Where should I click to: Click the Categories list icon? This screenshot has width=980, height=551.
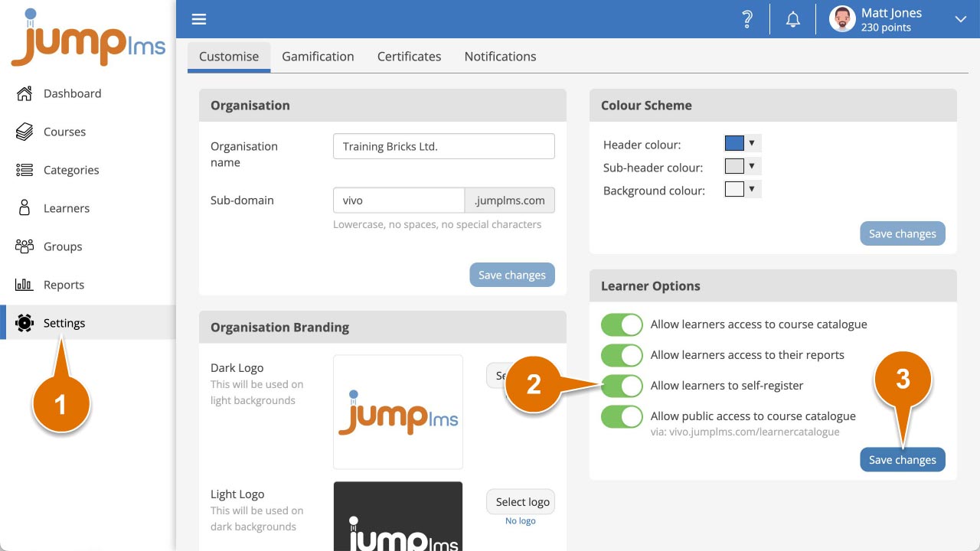click(x=24, y=170)
